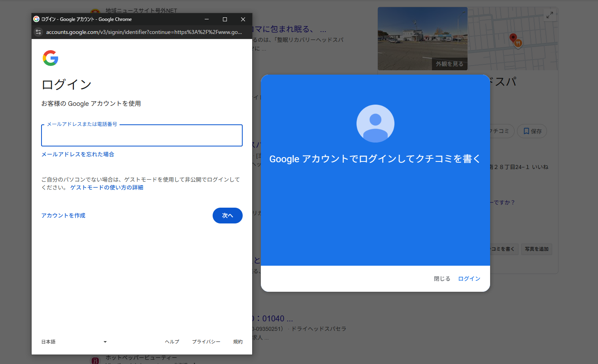Click ログイン in the review dialog
The height and width of the screenshot is (364, 598).
pos(469,279)
